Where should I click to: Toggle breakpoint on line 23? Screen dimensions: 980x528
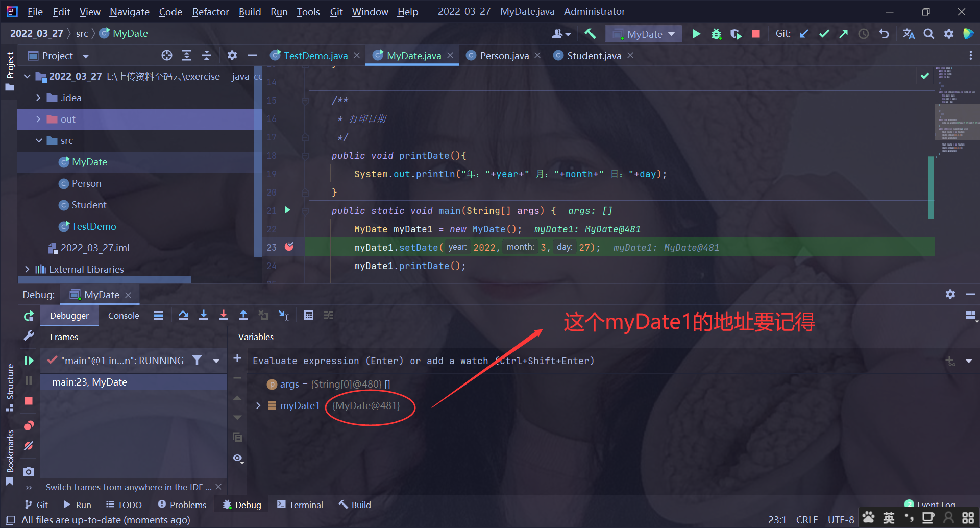(289, 247)
